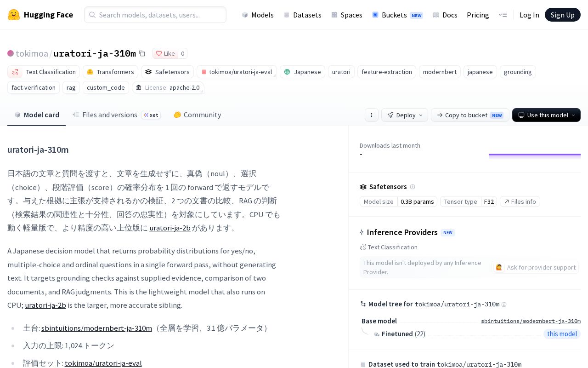The image size is (588, 368).
Task: Select the Text Classification tag
Action: (44, 72)
